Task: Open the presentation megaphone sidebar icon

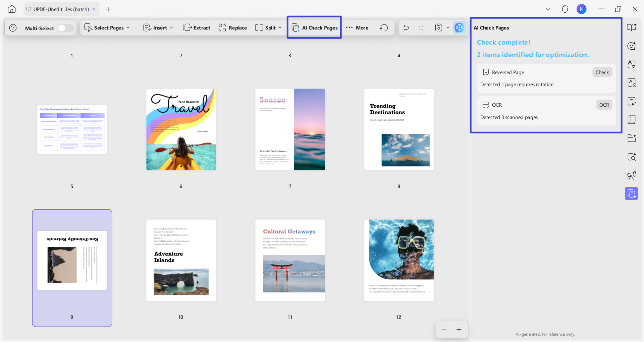Action: pyautogui.click(x=632, y=175)
